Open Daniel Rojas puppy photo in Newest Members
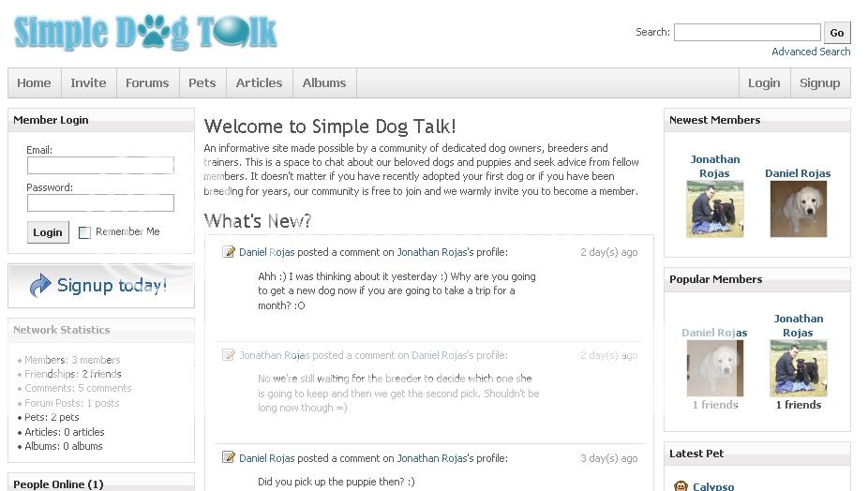The width and height of the screenshot is (868, 491). pyautogui.click(x=798, y=209)
